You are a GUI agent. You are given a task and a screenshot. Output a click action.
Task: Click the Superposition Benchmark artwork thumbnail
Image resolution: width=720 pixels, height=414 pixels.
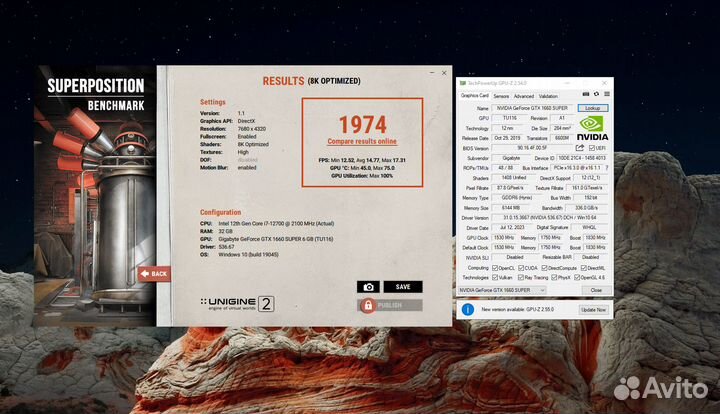click(95, 196)
